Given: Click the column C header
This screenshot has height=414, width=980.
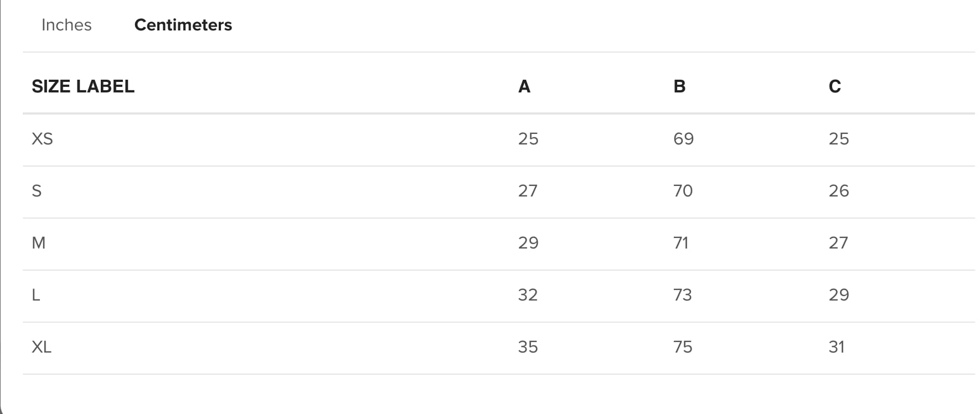Looking at the screenshot, I should pos(834,86).
